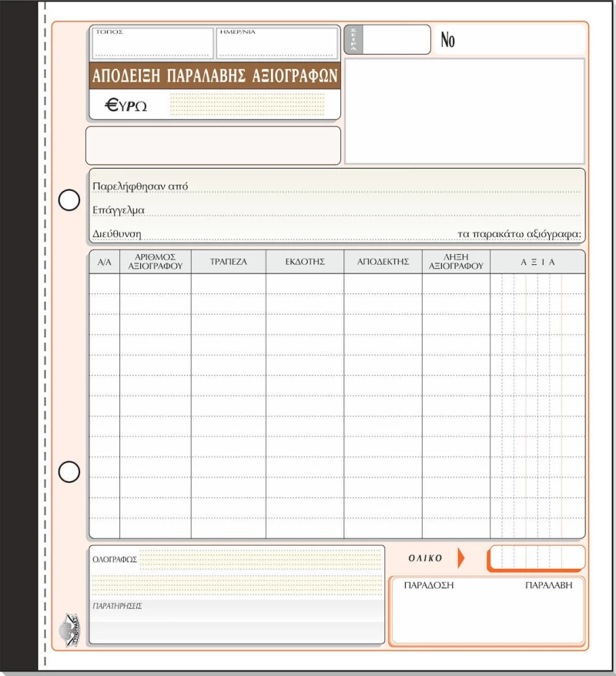Click the text τα παρακάτω αξιόγραφα:
This screenshot has height=676, width=616.
(x=519, y=234)
